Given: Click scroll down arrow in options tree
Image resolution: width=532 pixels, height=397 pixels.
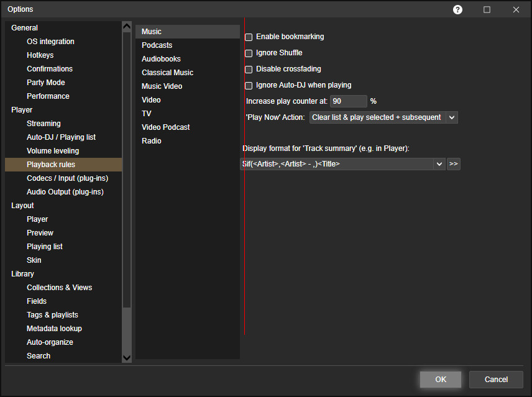Looking at the screenshot, I should tap(127, 357).
